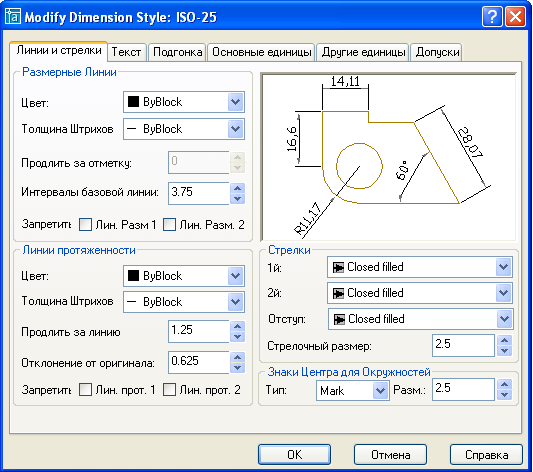This screenshot has height=472, width=533.
Task: Click the help question mark icon in title bar
Action: point(492,16)
